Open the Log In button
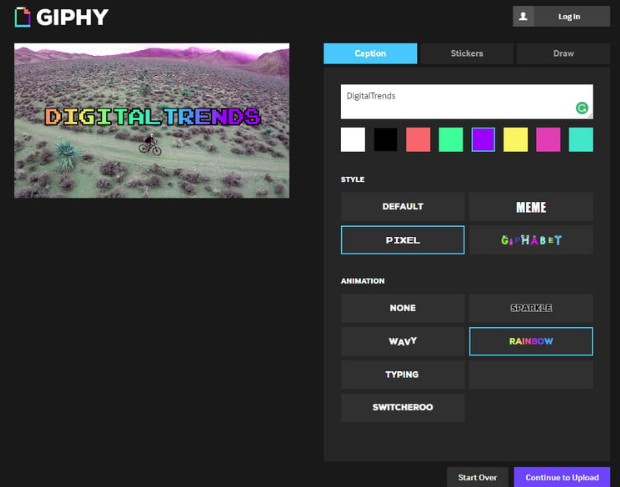Screen dimensions: 620x487 pos(561,16)
